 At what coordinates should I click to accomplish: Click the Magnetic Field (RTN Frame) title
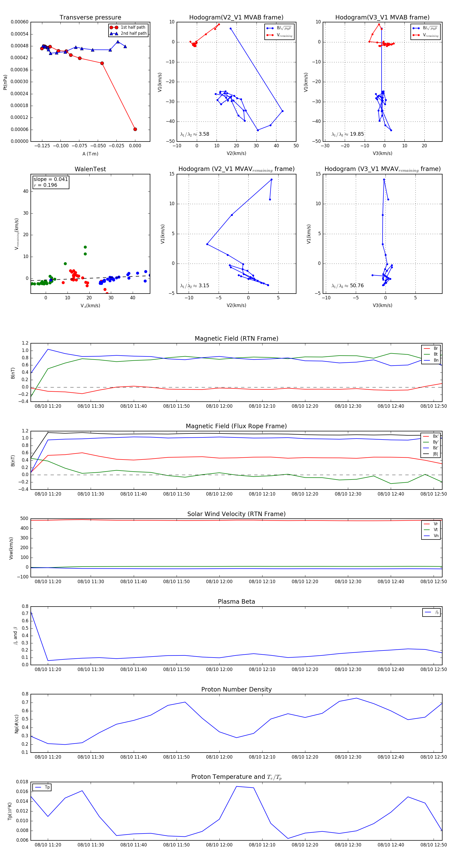click(236, 338)
